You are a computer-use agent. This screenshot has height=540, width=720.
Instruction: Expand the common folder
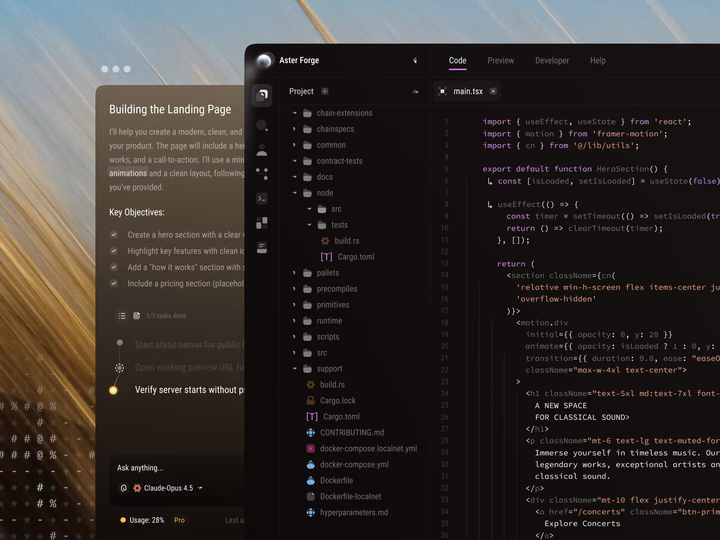click(295, 145)
